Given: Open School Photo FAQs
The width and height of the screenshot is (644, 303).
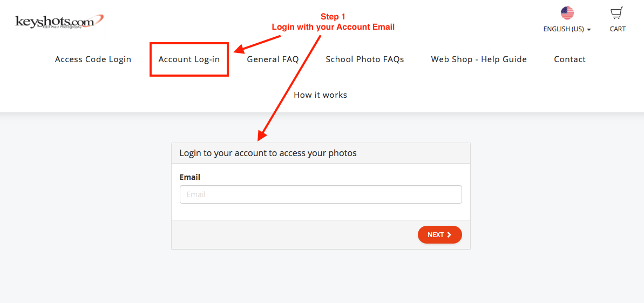Looking at the screenshot, I should (365, 59).
